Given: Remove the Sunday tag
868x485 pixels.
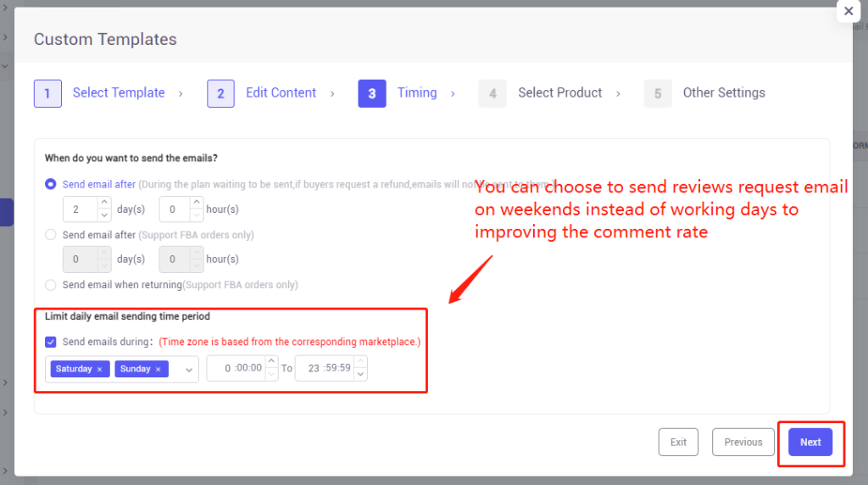Looking at the screenshot, I should [159, 370].
